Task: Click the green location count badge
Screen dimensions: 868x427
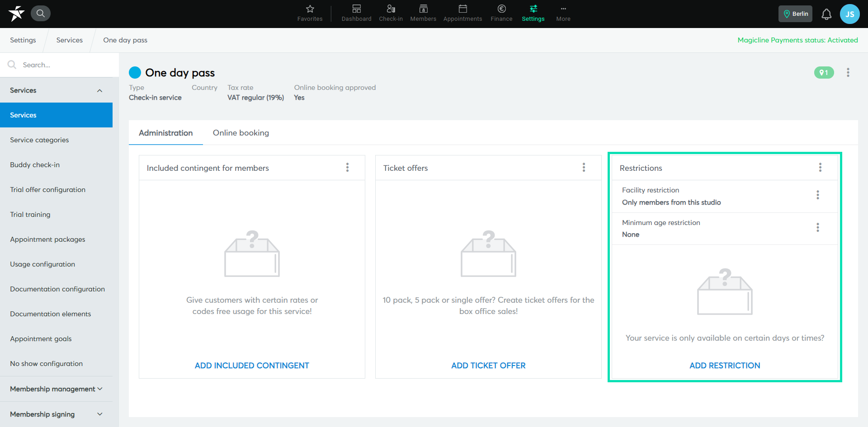Action: tap(824, 72)
